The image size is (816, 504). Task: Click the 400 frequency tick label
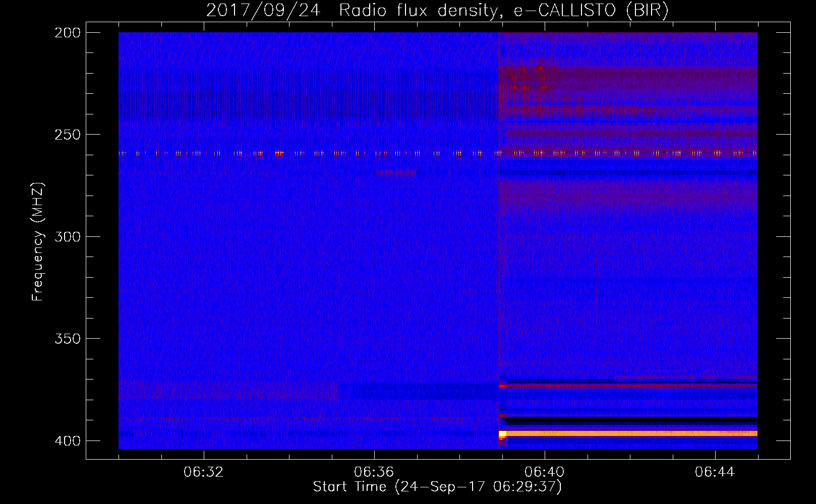[67, 441]
